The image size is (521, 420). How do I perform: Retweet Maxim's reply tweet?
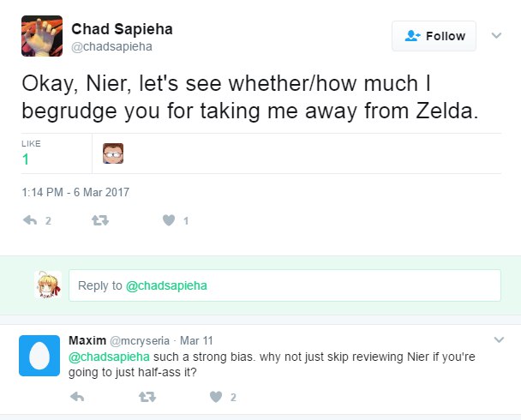coord(147,397)
